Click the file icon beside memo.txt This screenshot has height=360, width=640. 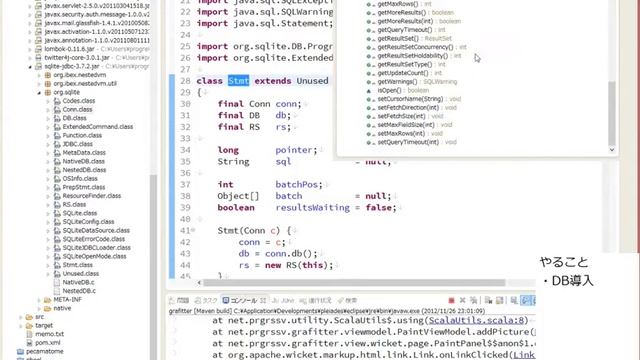click(x=29, y=334)
